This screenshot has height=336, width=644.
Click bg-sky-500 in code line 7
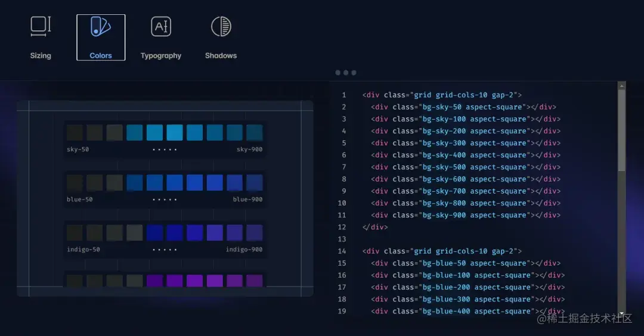point(444,167)
